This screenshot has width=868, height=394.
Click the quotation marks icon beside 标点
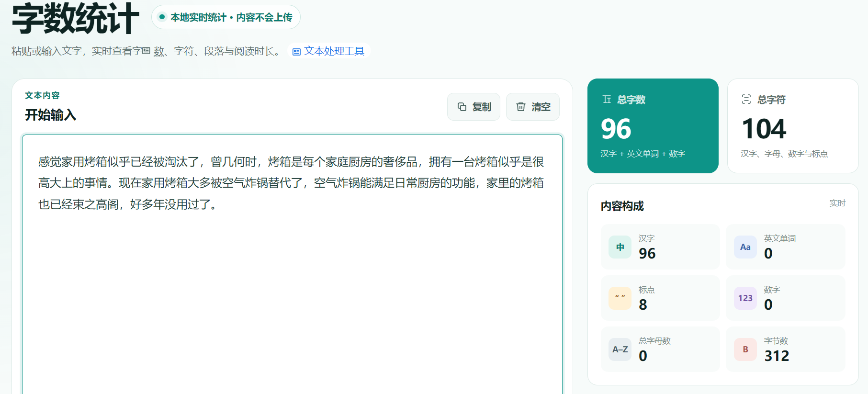click(x=620, y=298)
